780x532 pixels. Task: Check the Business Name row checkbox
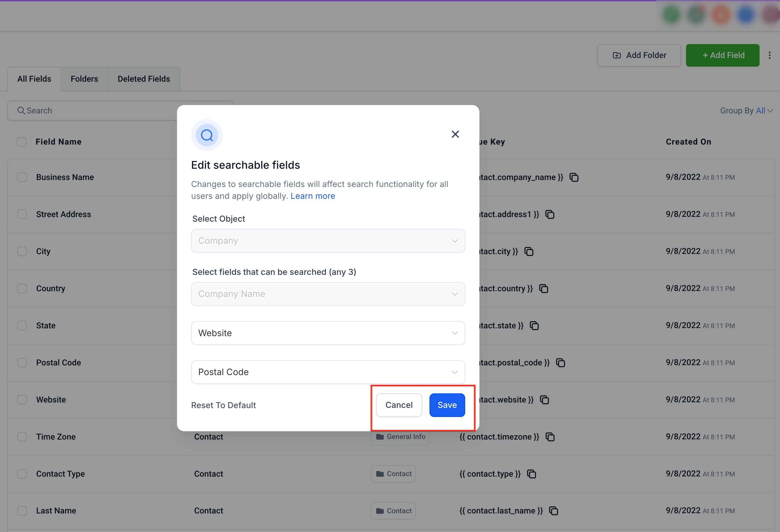click(22, 177)
